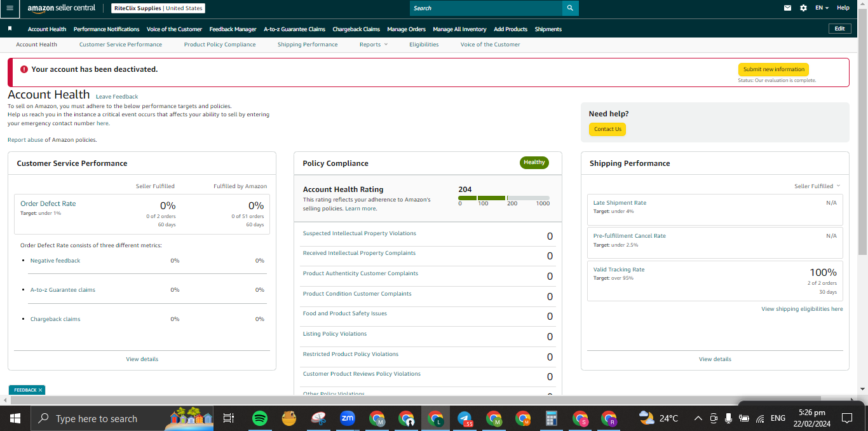Click the vertical page scrollbar

pos(862,133)
